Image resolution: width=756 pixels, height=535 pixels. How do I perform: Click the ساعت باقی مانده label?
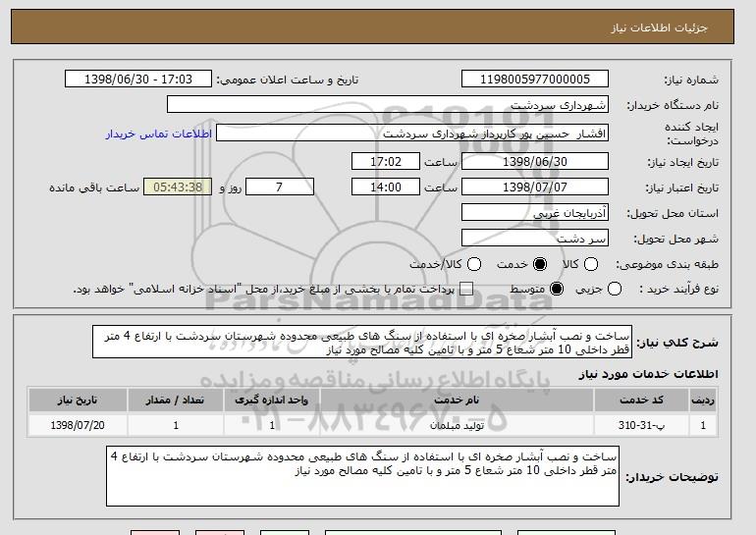94,187
